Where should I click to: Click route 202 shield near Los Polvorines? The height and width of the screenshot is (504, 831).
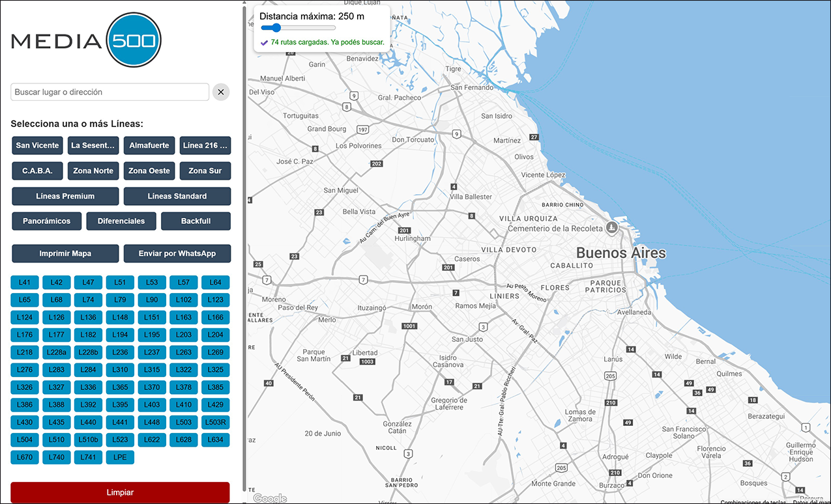(x=376, y=163)
